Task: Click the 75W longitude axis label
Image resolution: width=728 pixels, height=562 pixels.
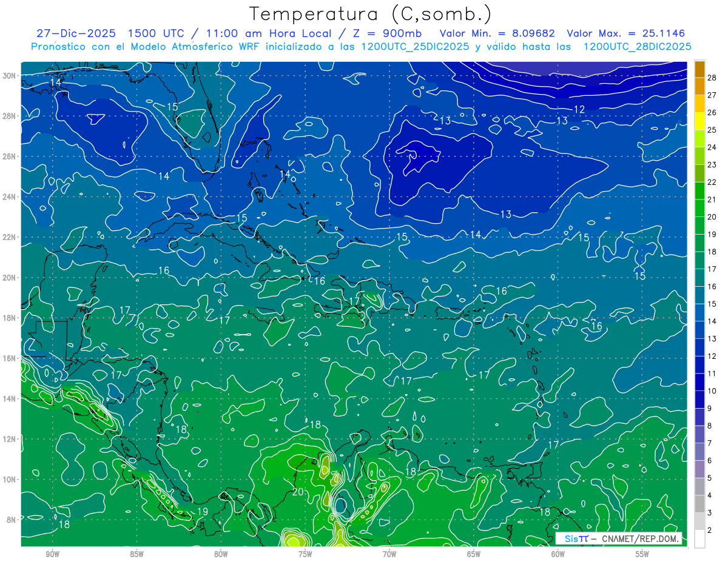Action: 305,554
